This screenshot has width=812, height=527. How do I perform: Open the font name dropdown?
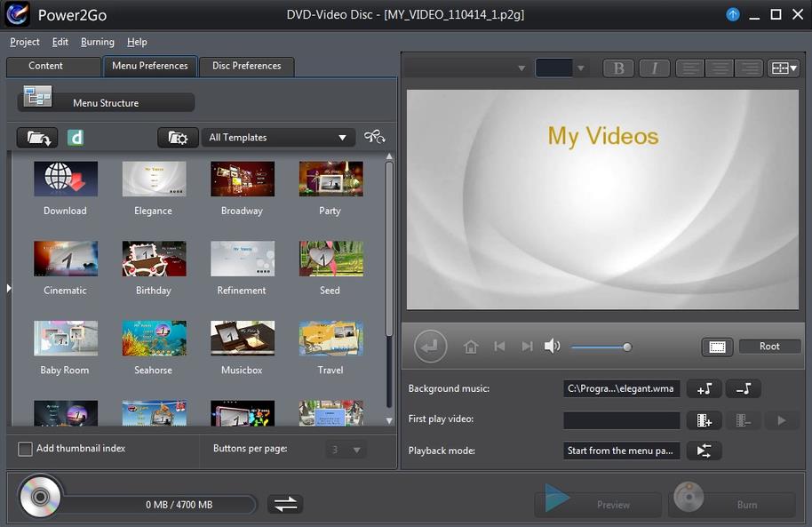[x=467, y=68]
